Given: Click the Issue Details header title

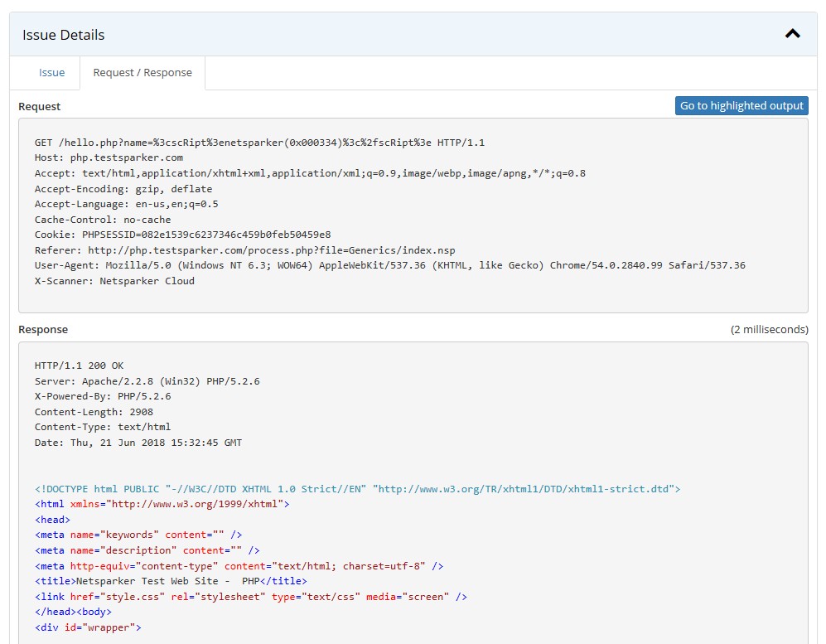Looking at the screenshot, I should 64,35.
